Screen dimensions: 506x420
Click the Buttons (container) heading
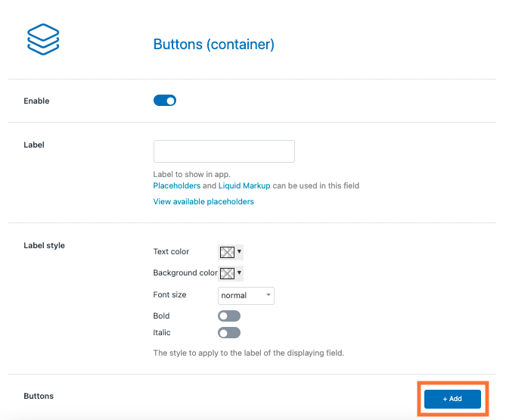click(x=213, y=44)
